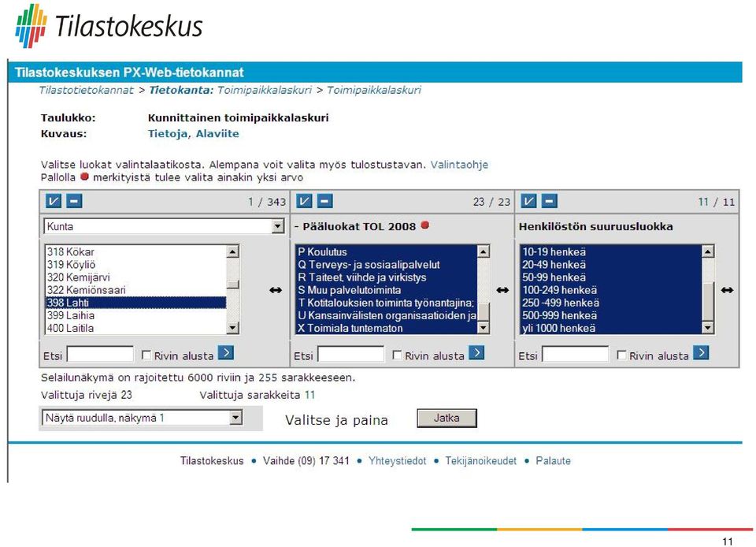Open the last Toimipaikkalaskuri breadcrumb link
This screenshot has width=756, height=547.
coord(374,90)
